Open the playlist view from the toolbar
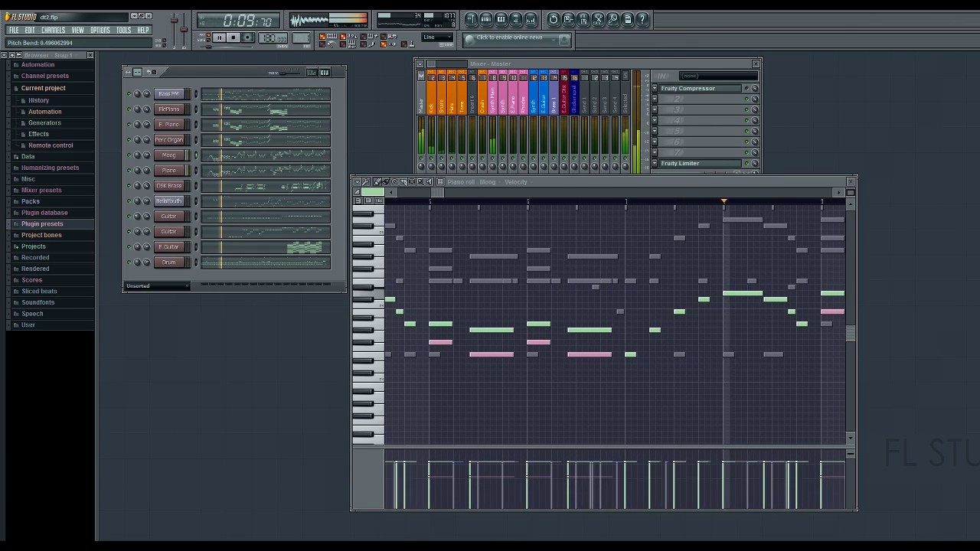The width and height of the screenshot is (980, 551). 472,19
